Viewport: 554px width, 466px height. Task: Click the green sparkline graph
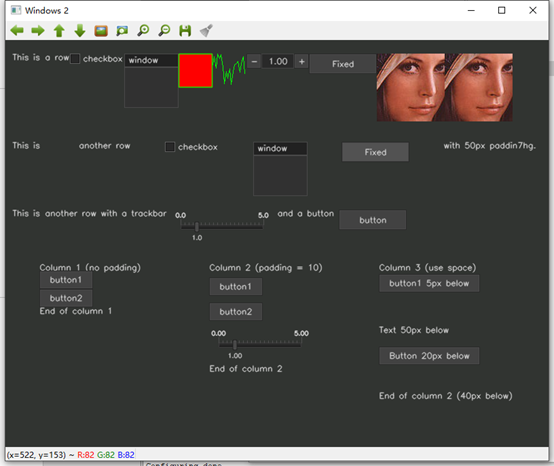[229, 69]
